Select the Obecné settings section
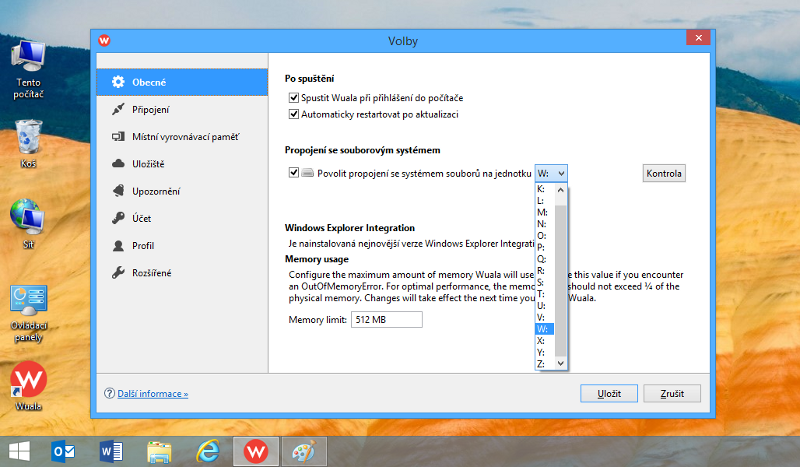 150,81
